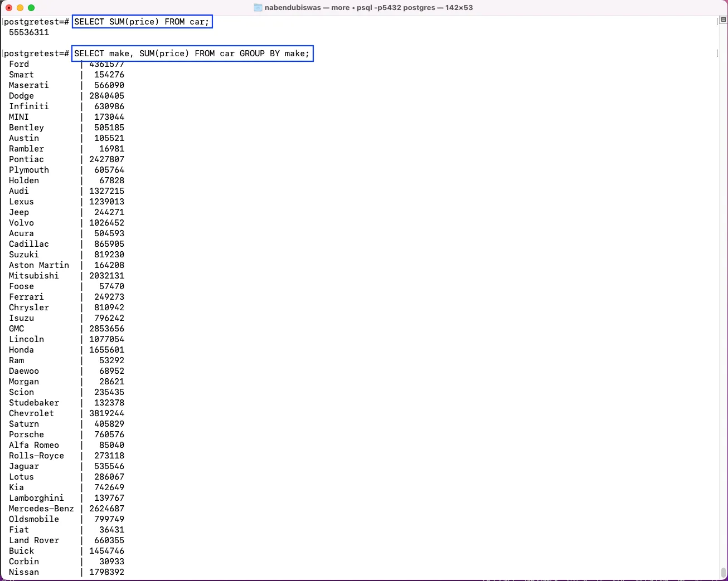
Task: Click the Pontiac sum value 2427807
Action: pyautogui.click(x=107, y=159)
